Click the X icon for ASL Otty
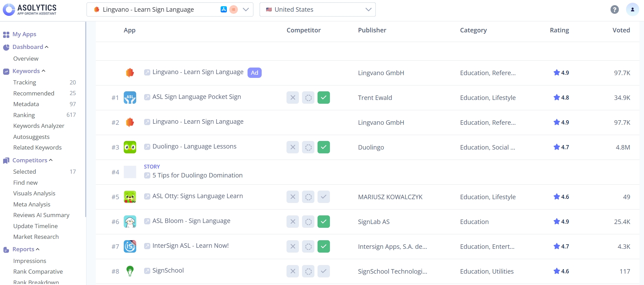The height and width of the screenshot is (285, 644). (x=293, y=197)
